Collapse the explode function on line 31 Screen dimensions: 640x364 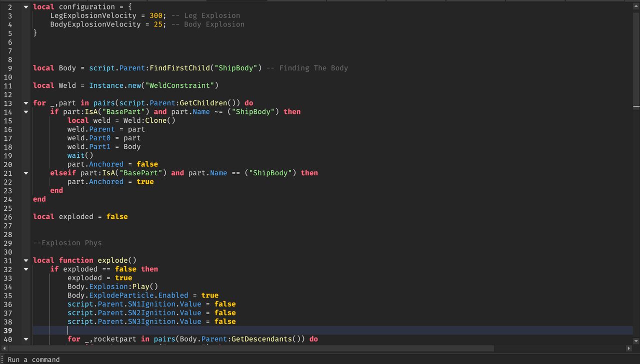[26, 261]
